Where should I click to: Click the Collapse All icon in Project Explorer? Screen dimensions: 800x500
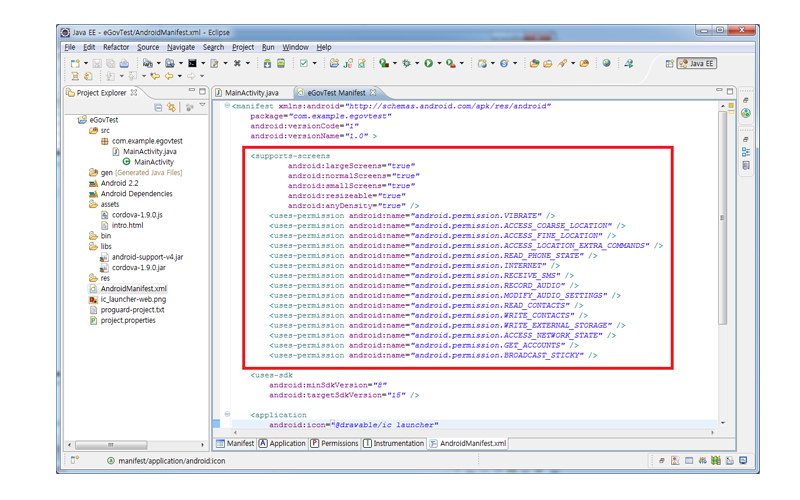[159, 107]
